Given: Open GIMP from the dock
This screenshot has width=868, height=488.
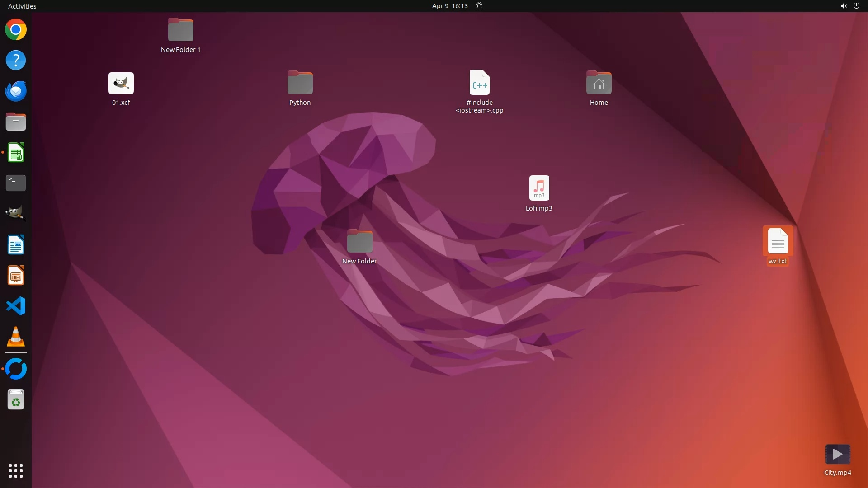Looking at the screenshot, I should [x=16, y=213].
